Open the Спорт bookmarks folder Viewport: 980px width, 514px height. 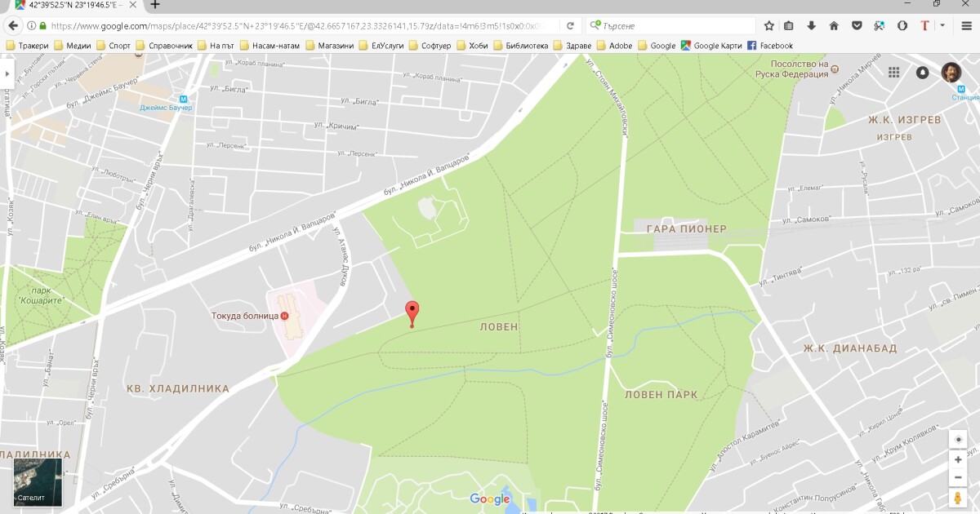click(x=114, y=46)
